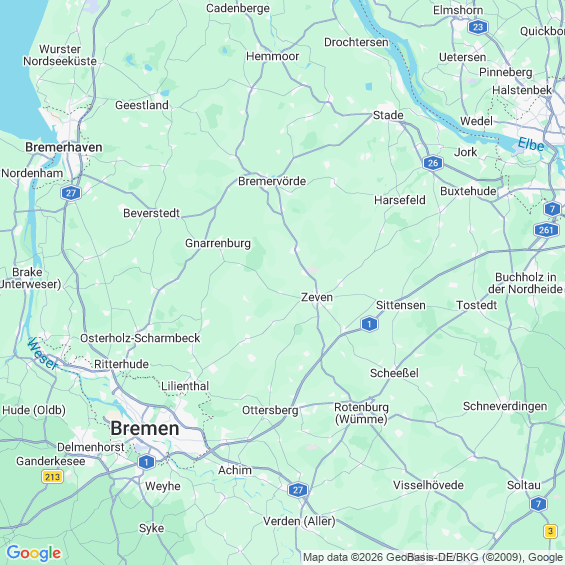Select the Bremerhaven city label
The image size is (565, 565).
(x=64, y=147)
